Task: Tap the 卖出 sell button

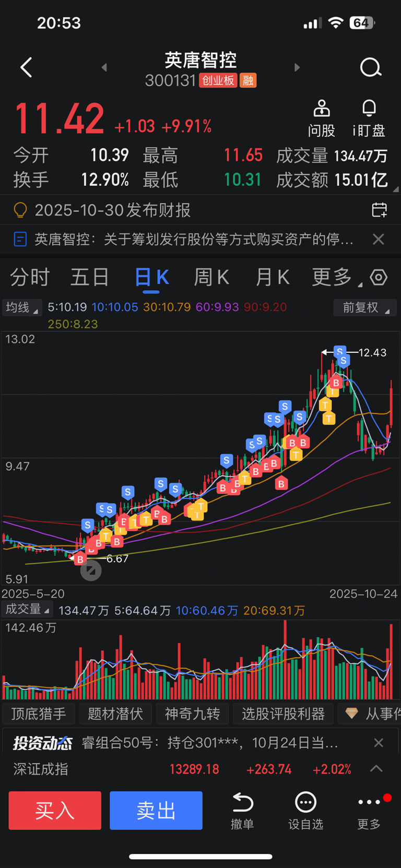Action: point(156,811)
